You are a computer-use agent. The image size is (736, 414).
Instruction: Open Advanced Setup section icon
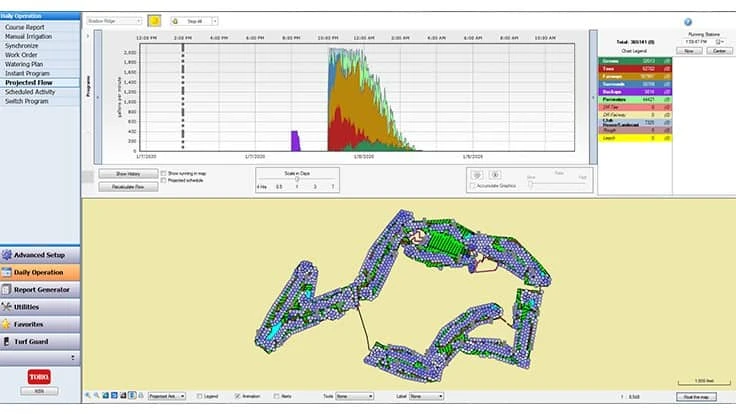(8, 255)
